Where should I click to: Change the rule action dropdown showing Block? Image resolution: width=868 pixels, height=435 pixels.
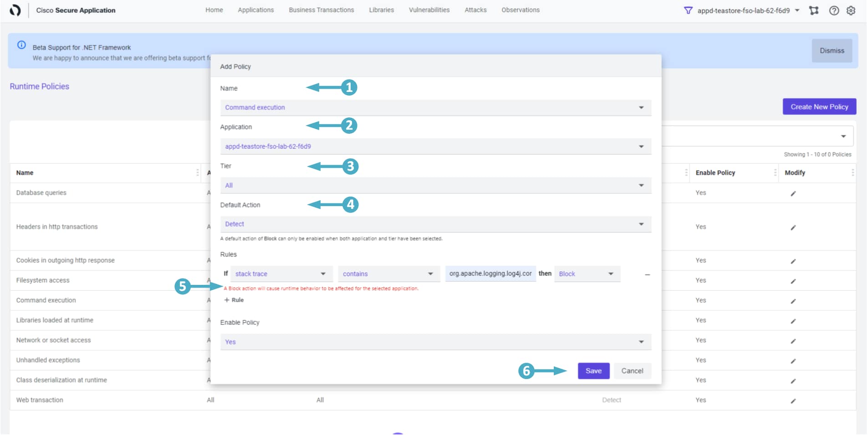[x=587, y=274]
